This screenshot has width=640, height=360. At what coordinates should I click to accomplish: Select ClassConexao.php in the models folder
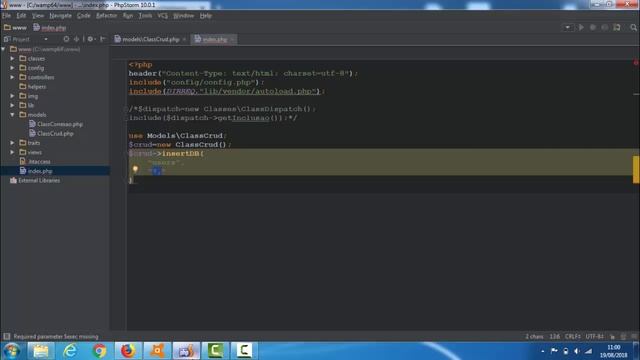56,124
